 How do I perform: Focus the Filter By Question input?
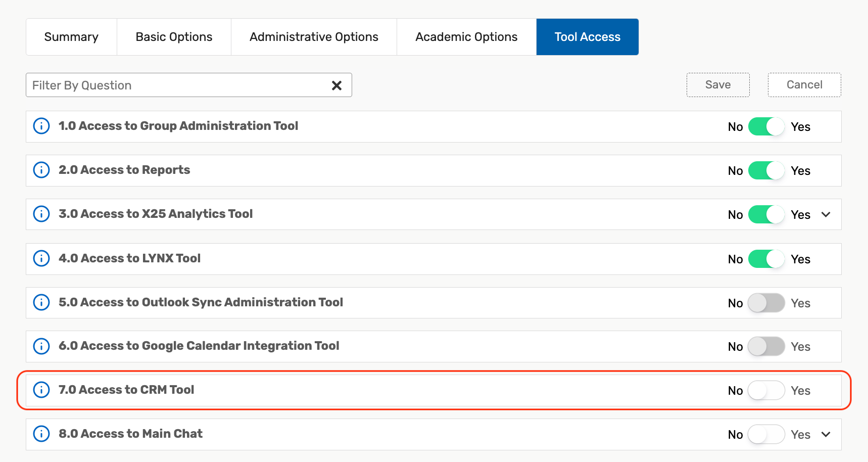click(x=177, y=85)
